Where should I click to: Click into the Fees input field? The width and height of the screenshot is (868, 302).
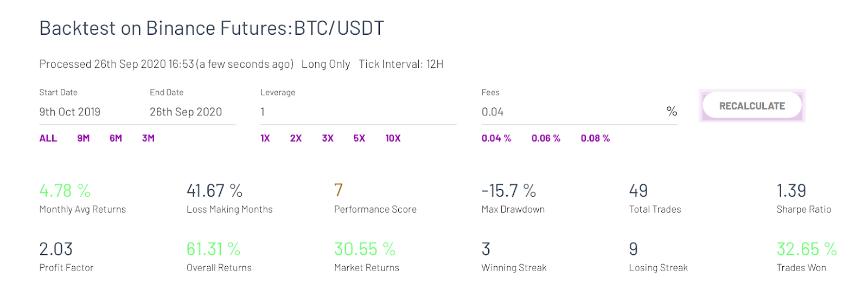coord(570,112)
